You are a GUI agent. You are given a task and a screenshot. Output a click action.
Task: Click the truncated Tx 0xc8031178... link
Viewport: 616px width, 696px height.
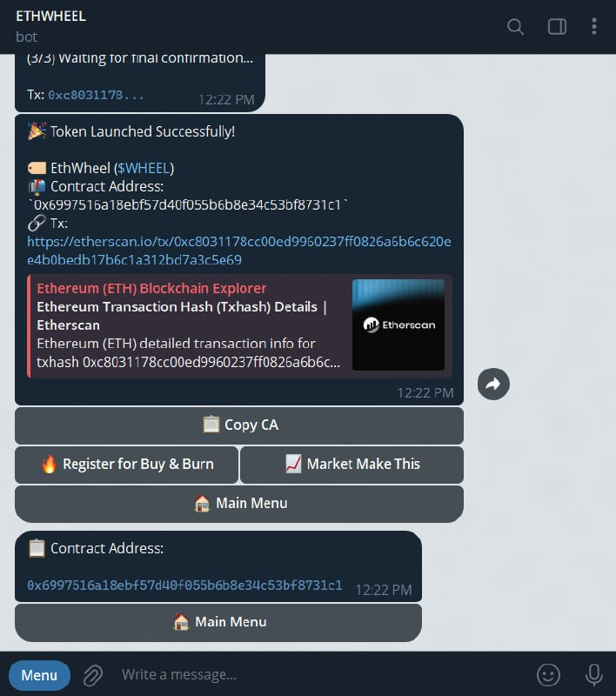coord(96,95)
